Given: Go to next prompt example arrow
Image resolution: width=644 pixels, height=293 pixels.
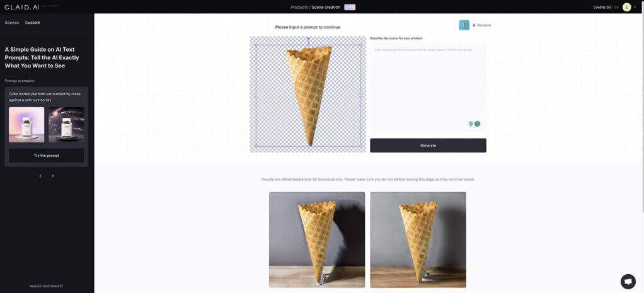Looking at the screenshot, I should point(53,176).
